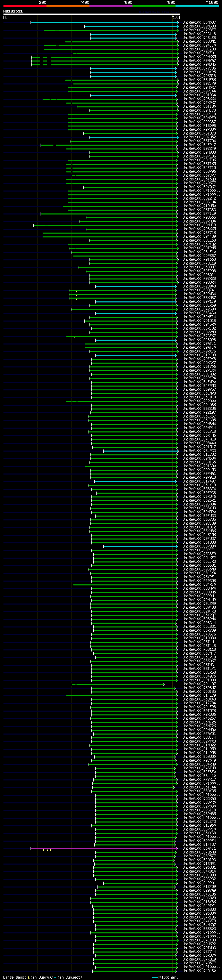Image resolution: width=222 pixels, height=980 pixels.
Task: Open hit UniRef100_Q27744
Action: point(199,951)
